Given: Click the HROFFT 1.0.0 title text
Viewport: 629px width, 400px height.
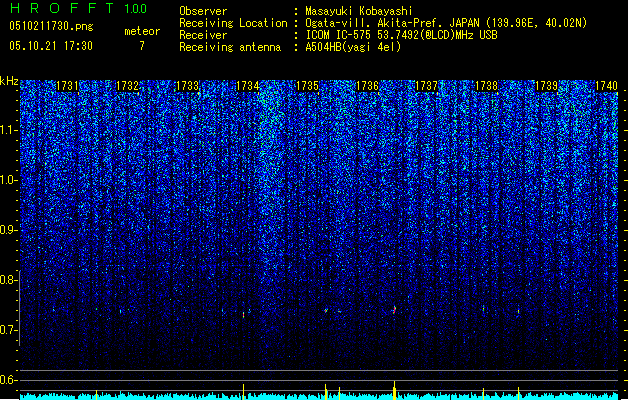Looking at the screenshot, I should (x=78, y=8).
